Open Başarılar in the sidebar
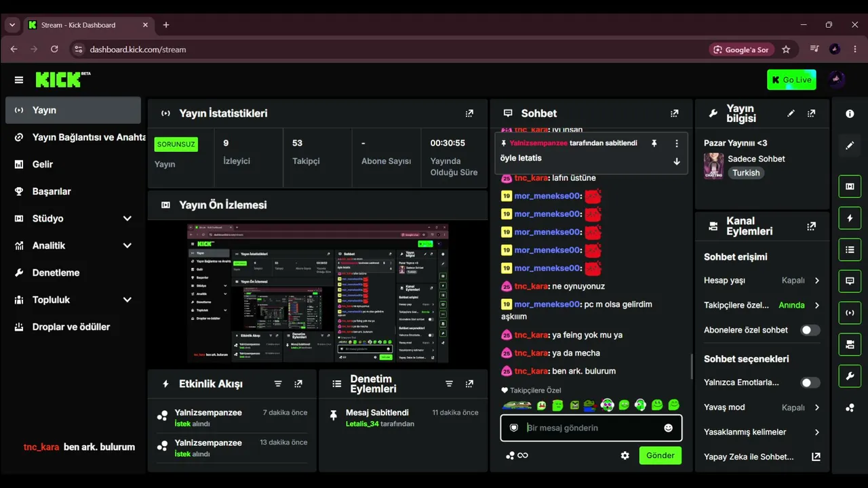Viewport: 868px width, 488px height. click(73, 191)
